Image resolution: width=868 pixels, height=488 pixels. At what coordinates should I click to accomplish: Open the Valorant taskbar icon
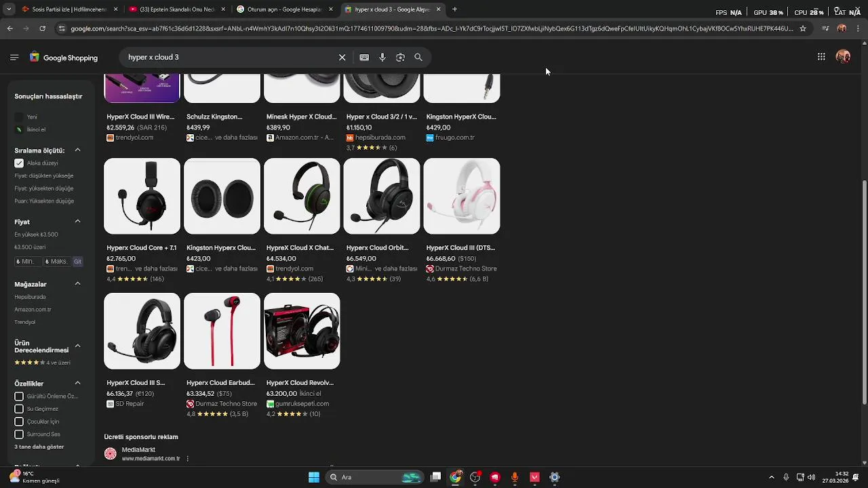[534, 477]
